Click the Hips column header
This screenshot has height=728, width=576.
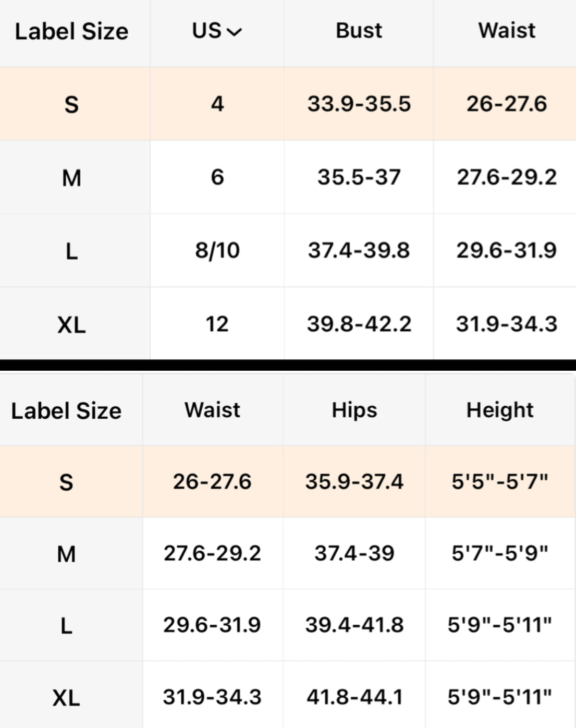354,410
